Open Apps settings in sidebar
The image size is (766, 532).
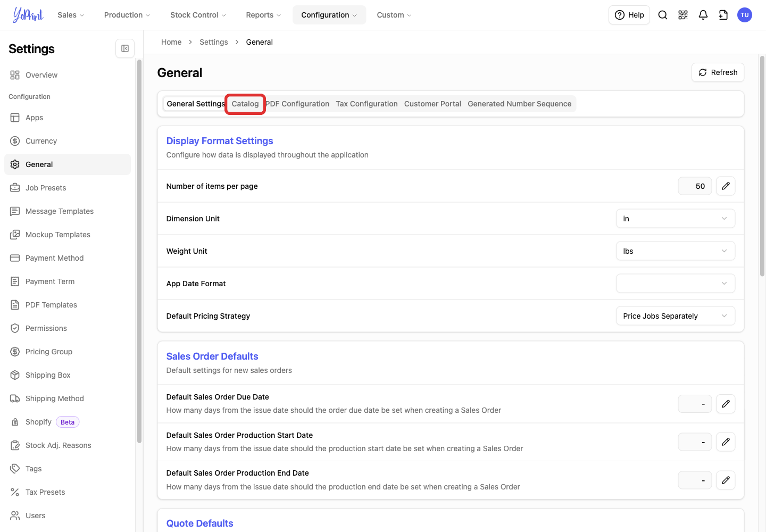point(68,118)
